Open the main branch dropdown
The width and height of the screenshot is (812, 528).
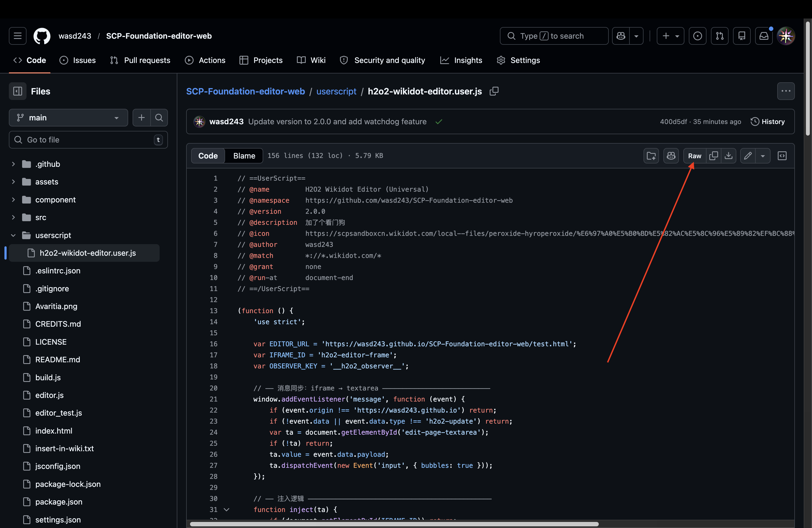coord(68,118)
